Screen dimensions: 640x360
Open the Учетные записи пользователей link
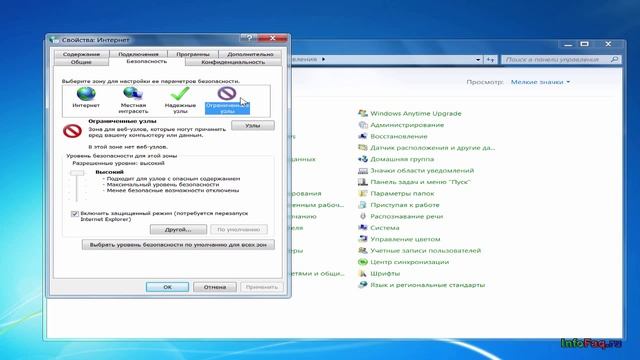pyautogui.click(x=425, y=251)
